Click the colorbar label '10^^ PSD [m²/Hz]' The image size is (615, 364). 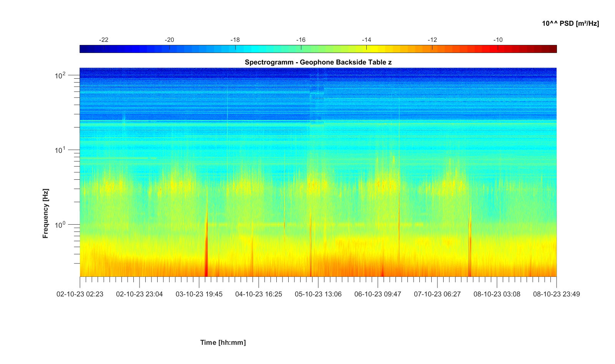click(x=570, y=23)
